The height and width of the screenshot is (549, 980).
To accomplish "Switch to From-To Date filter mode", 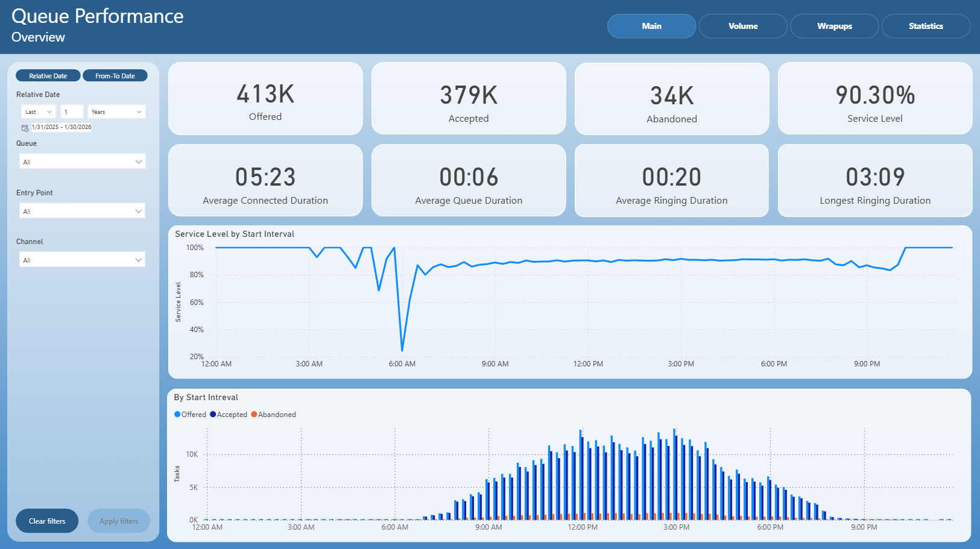I will coord(115,76).
